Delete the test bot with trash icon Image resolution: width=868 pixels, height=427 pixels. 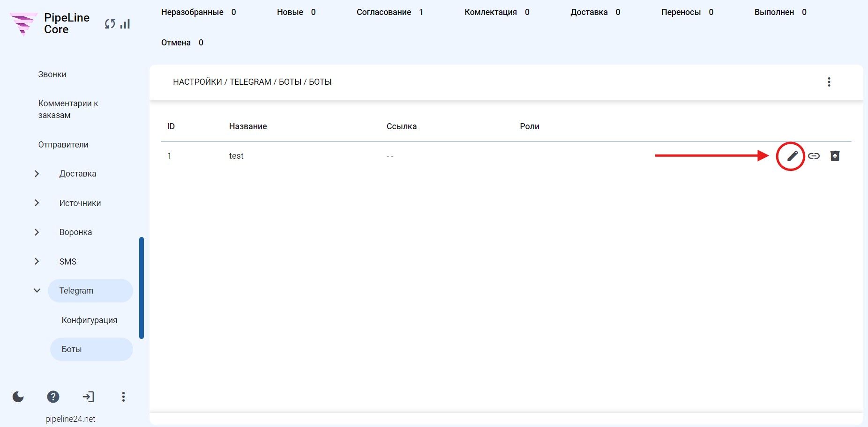(835, 156)
